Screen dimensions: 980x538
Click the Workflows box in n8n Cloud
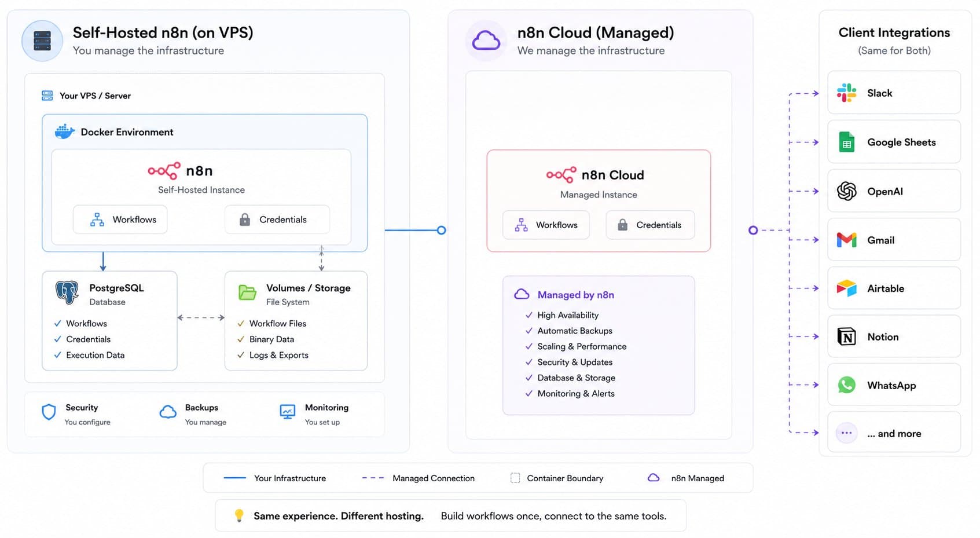(546, 225)
